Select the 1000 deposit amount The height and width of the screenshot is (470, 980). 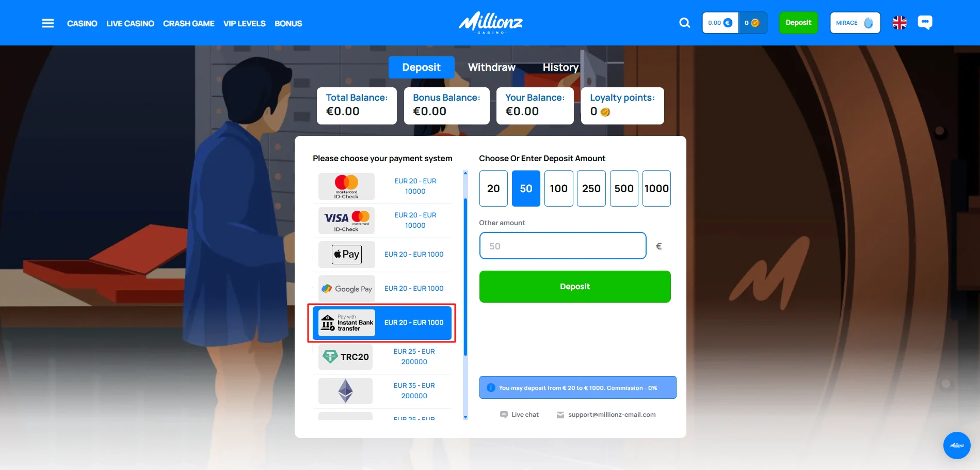tap(656, 189)
